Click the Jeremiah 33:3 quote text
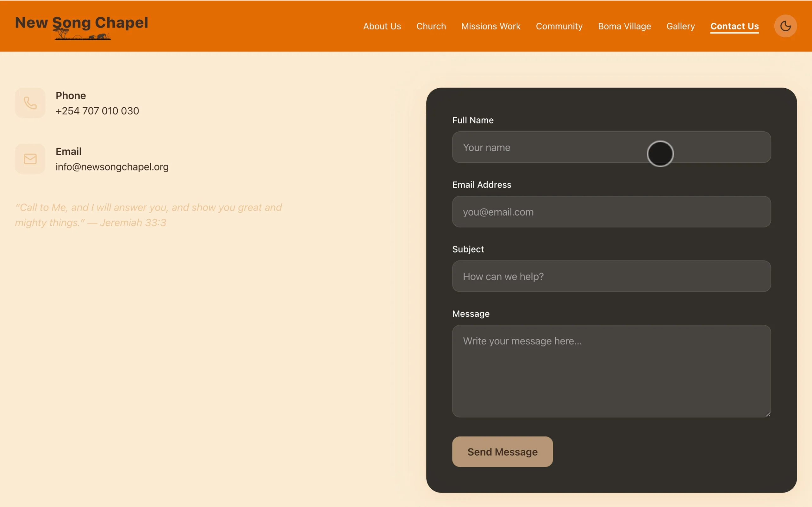 coord(148,215)
